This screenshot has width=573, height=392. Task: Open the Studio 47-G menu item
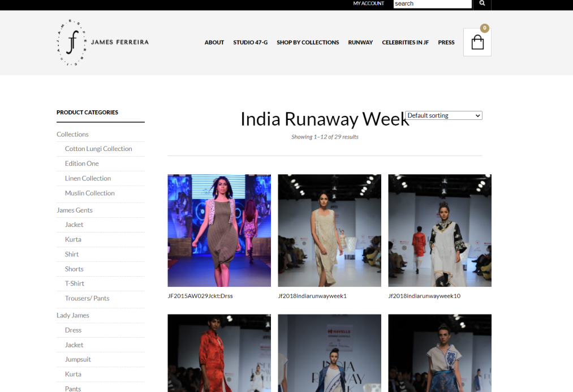point(251,42)
